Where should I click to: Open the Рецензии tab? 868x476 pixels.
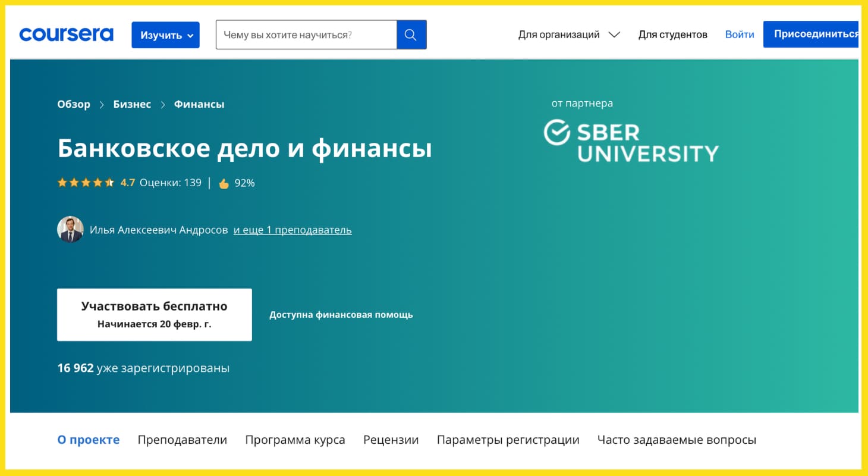[x=391, y=440]
